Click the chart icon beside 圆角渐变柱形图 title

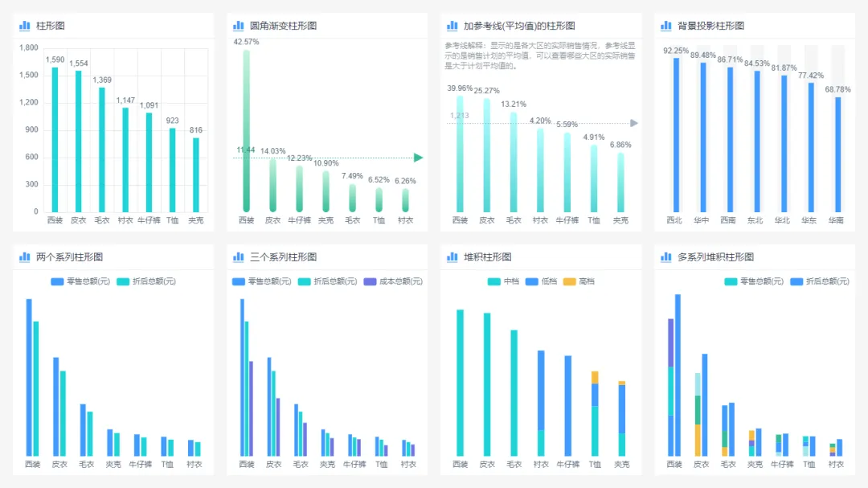point(238,26)
